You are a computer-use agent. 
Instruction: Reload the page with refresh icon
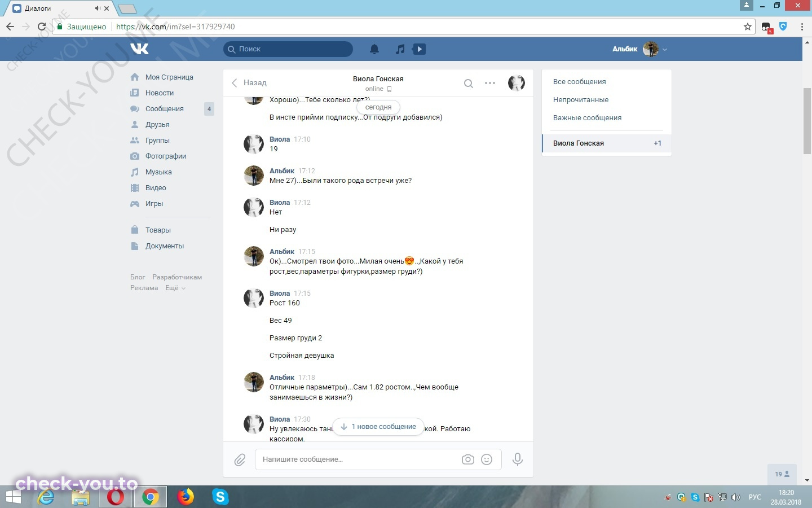41,27
